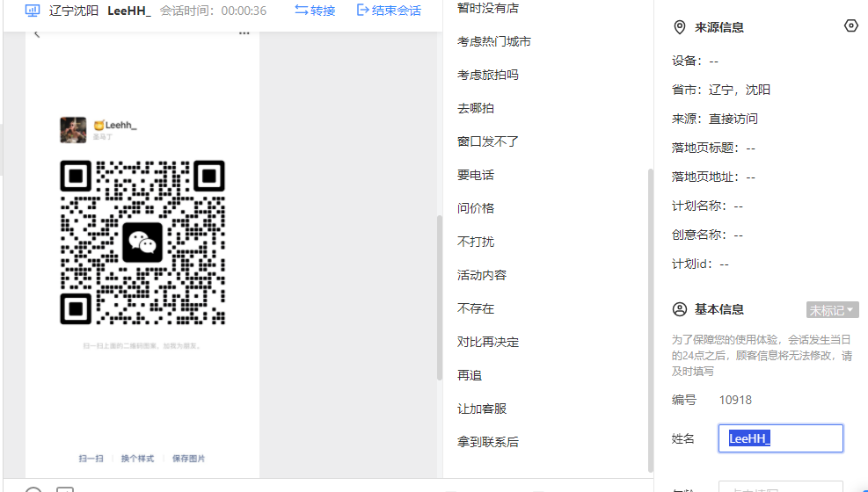Click the chat area vertical scrollbar
The height and width of the screenshot is (492, 868).
click(x=440, y=298)
